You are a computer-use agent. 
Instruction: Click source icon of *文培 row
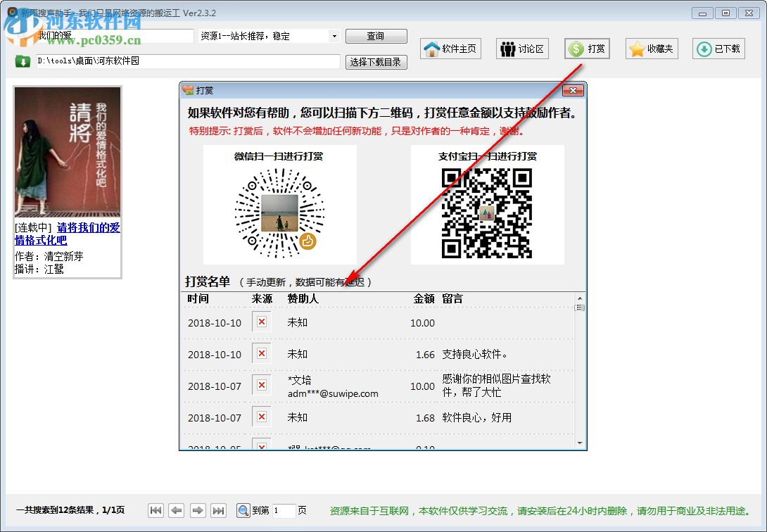click(262, 385)
